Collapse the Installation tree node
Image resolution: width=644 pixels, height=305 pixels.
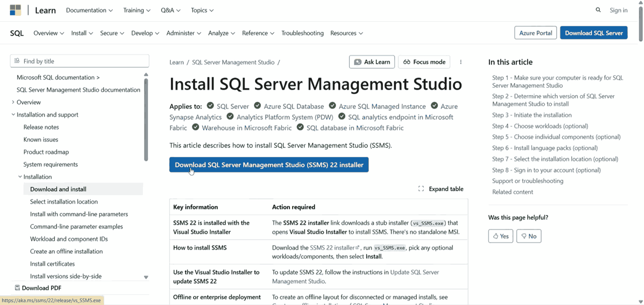(x=20, y=177)
